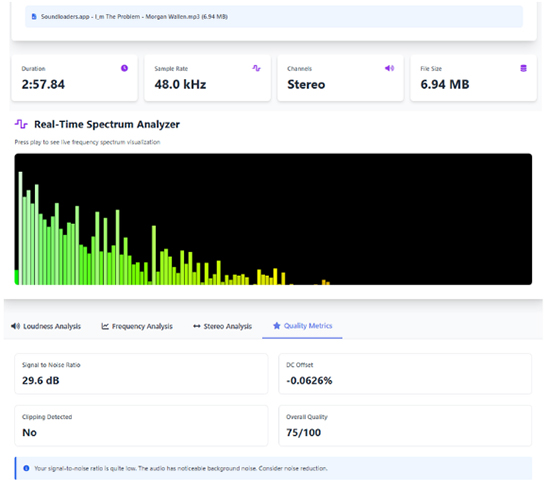Click the spectrum analyzer visualization canvas

pos(273,219)
